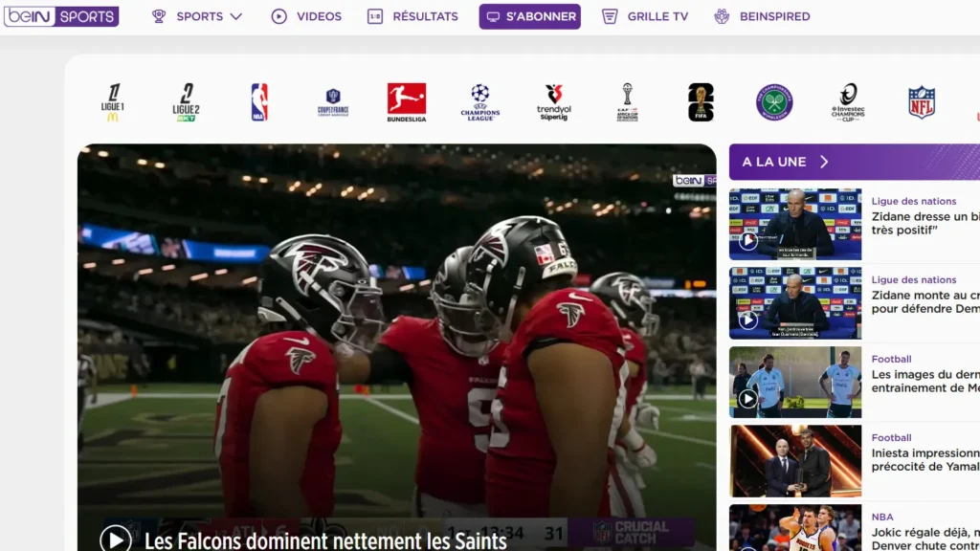Open the beIN SPORTS home logo
This screenshot has width=980, height=551.
[x=61, y=16]
